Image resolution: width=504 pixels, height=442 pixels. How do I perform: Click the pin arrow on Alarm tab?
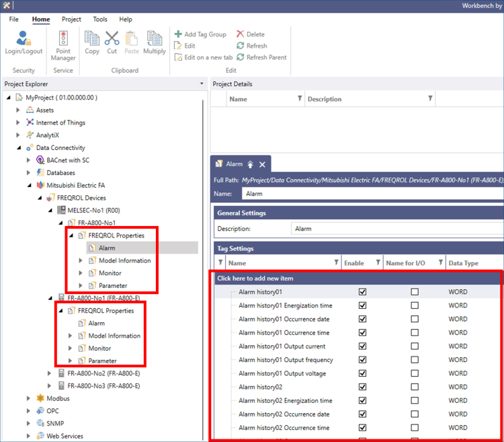[x=251, y=164]
